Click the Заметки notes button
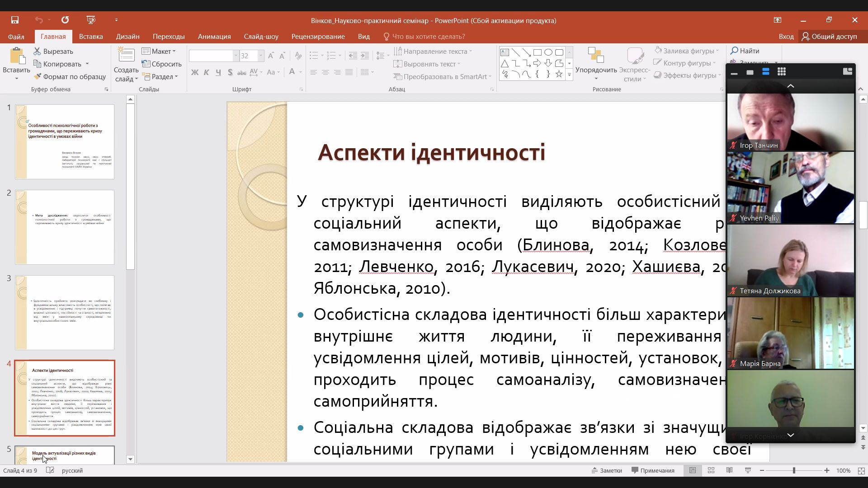The width and height of the screenshot is (868, 488). (x=607, y=470)
